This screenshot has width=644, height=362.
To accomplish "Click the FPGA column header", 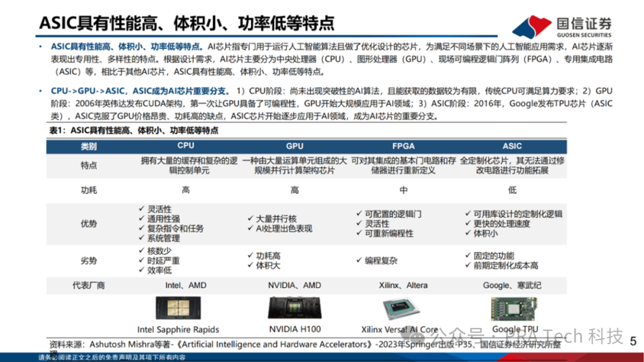I will click(x=403, y=146).
